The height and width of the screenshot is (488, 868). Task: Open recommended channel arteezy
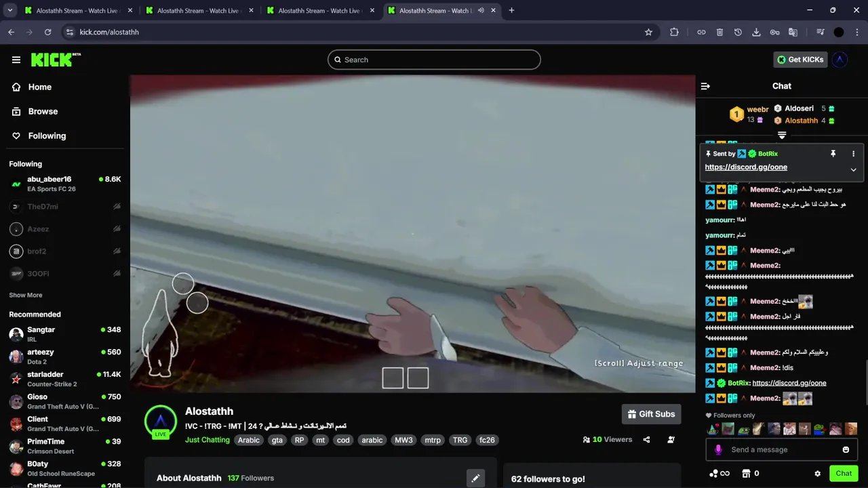pyautogui.click(x=65, y=357)
